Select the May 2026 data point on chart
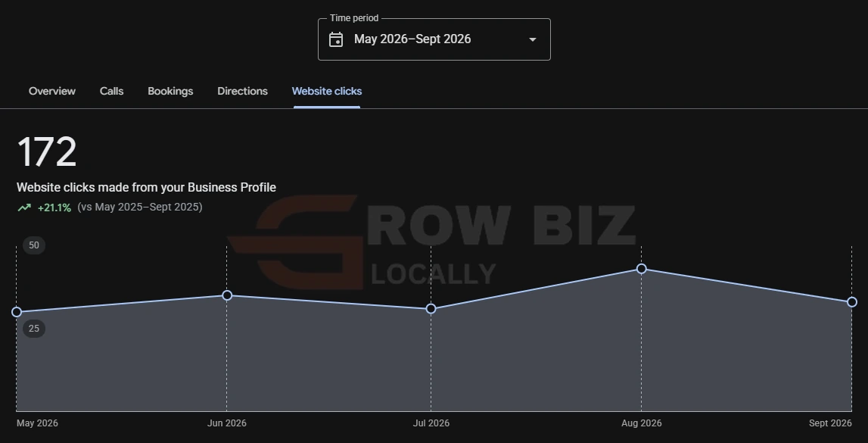868x443 pixels. click(x=17, y=312)
